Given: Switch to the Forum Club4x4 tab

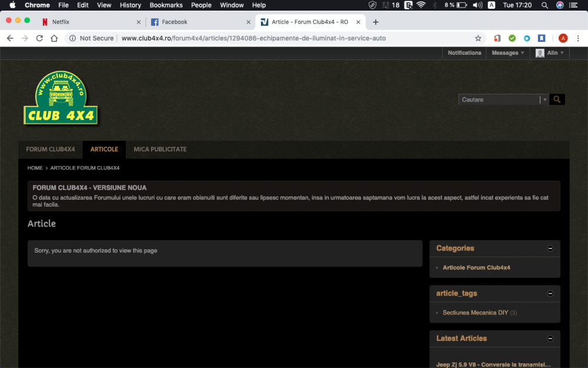Looking at the screenshot, I should (51, 150).
